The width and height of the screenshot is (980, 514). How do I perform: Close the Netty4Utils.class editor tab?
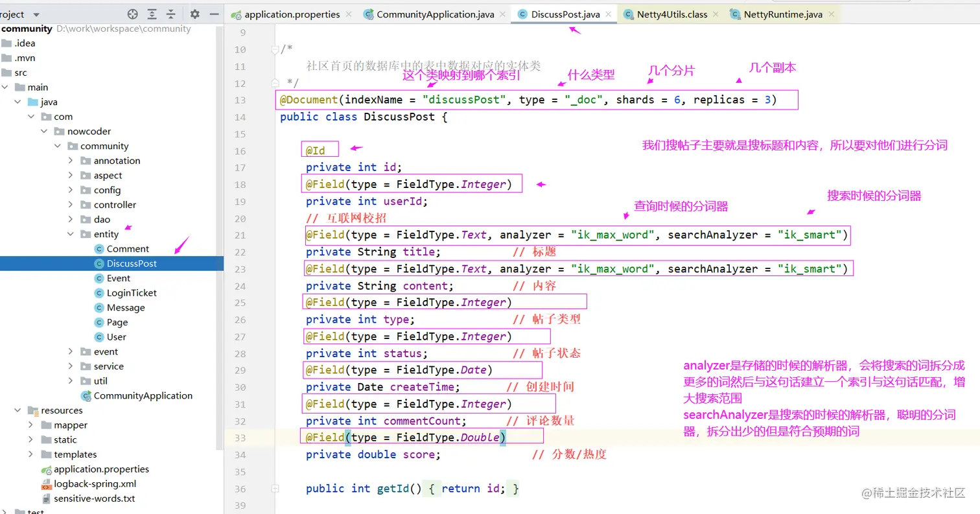click(x=716, y=14)
